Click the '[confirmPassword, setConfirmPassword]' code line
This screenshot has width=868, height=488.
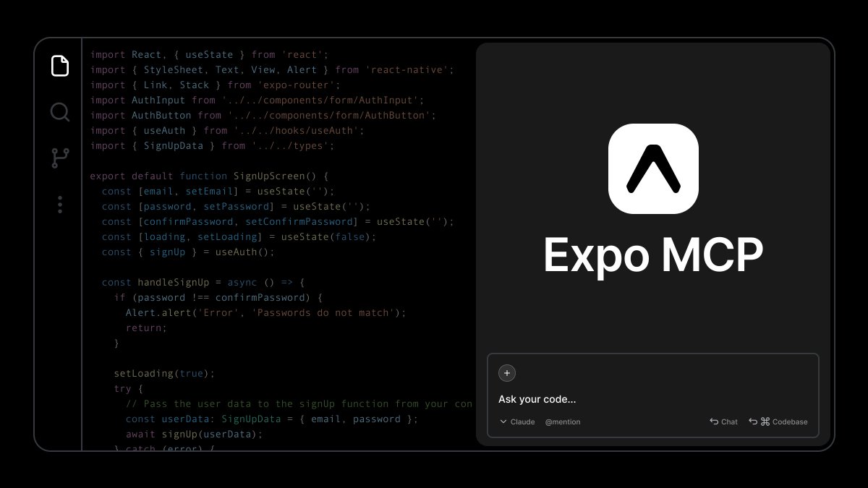click(278, 222)
